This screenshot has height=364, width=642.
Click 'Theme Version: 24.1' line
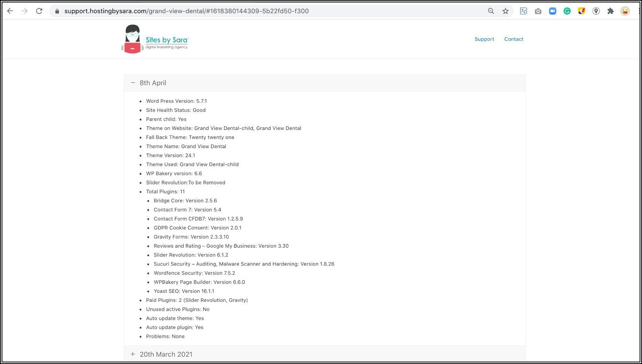(x=170, y=155)
